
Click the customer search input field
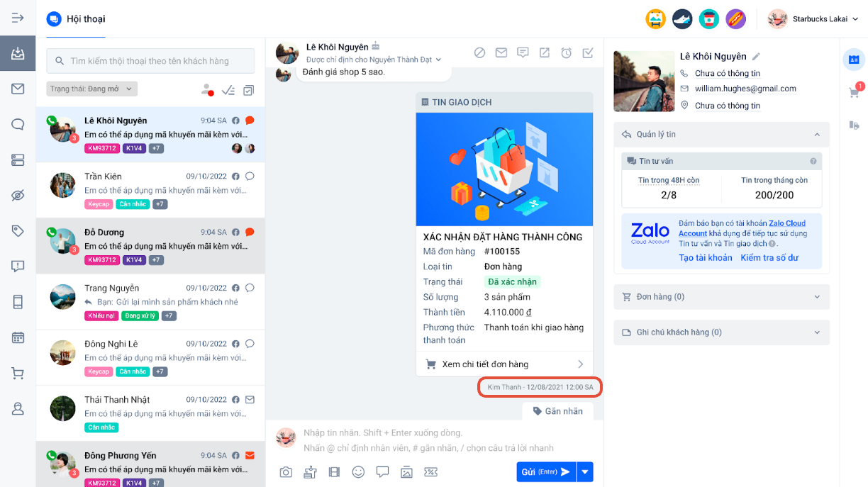(150, 61)
